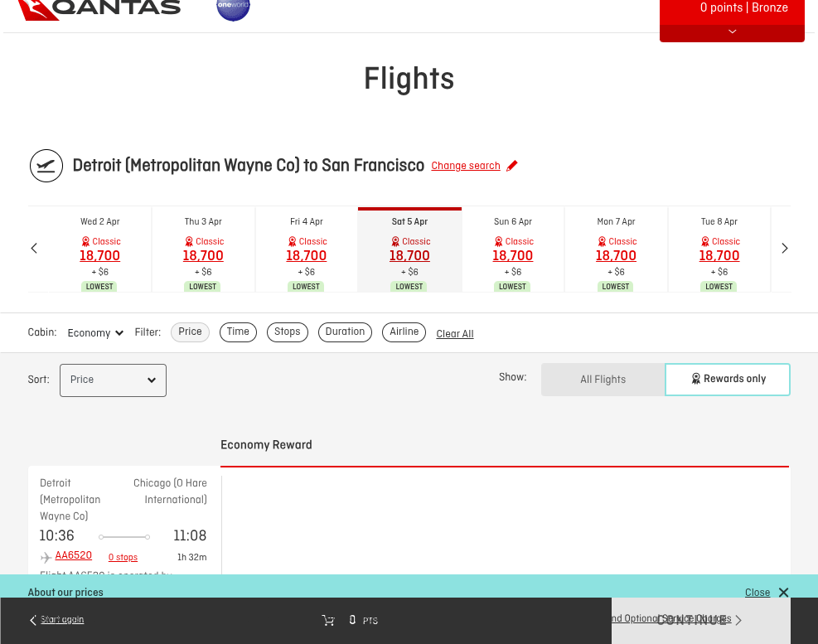
Task: Select the Sun 6 Apr date tab
Action: click(513, 249)
